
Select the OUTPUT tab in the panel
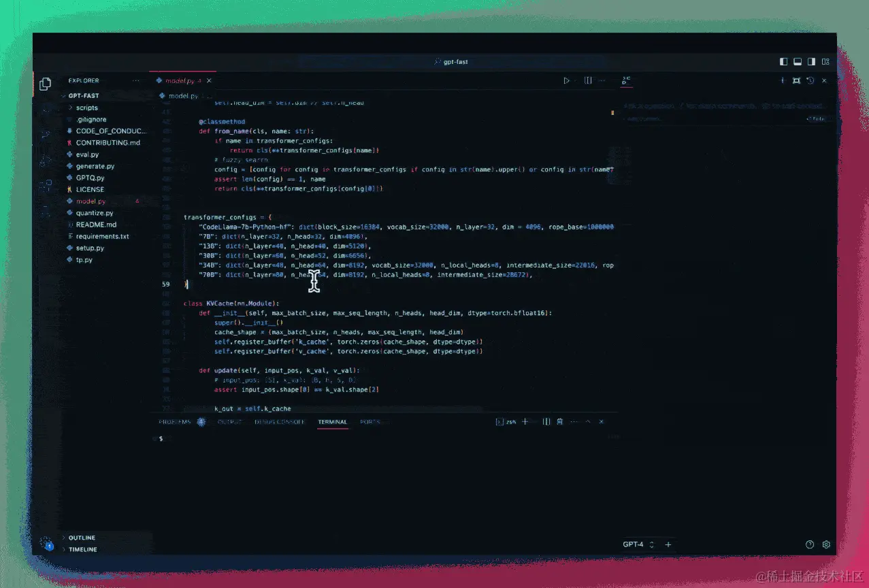pyautogui.click(x=229, y=421)
